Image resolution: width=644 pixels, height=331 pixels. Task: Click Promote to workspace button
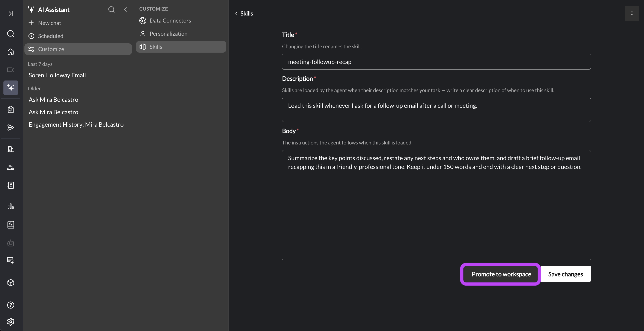tap(501, 274)
